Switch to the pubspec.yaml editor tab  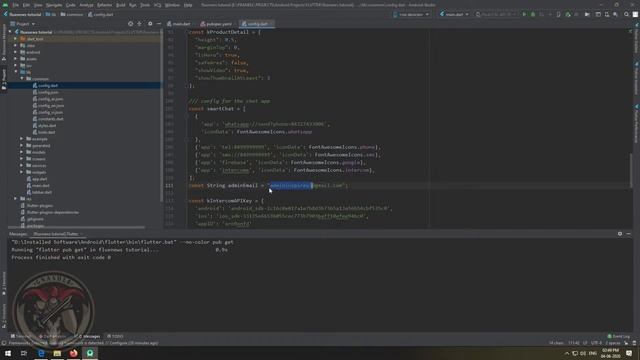216,24
